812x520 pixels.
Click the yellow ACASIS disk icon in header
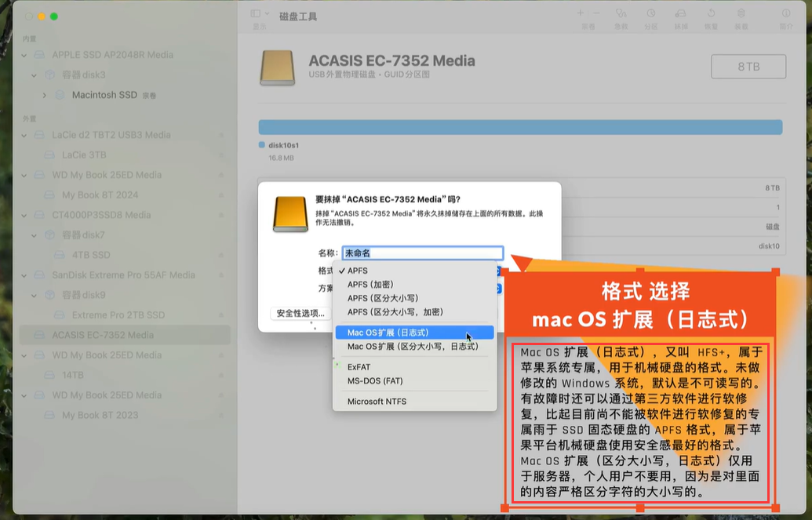click(278, 67)
